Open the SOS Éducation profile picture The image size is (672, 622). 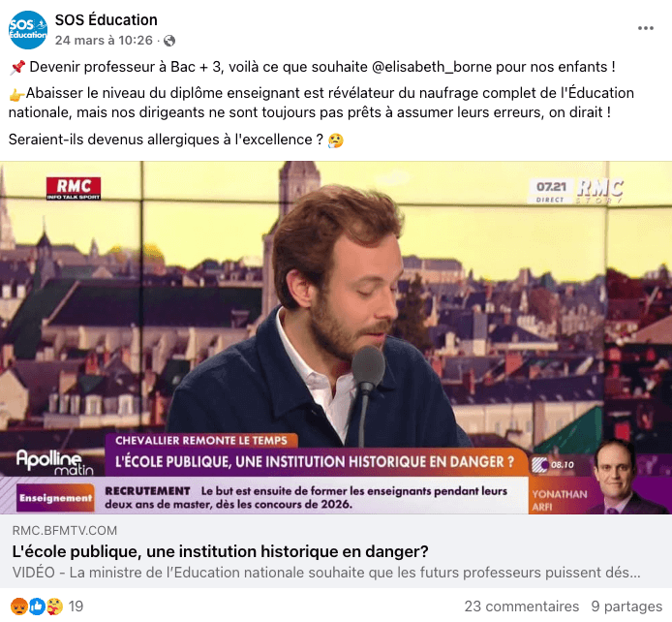[x=28, y=30]
